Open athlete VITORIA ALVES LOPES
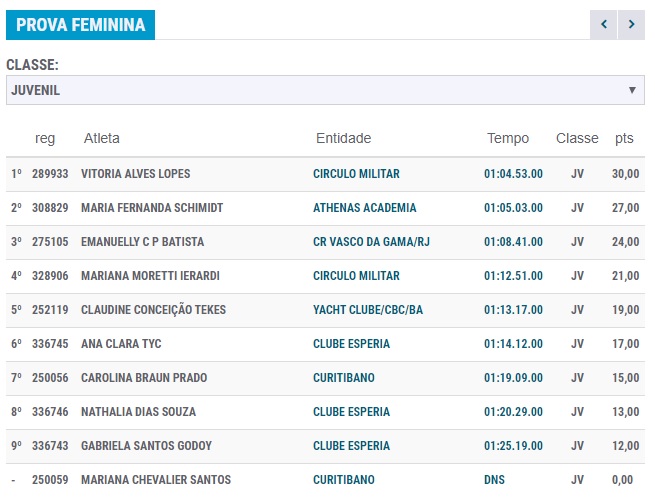This screenshot has height=498, width=655. pyautogui.click(x=135, y=174)
